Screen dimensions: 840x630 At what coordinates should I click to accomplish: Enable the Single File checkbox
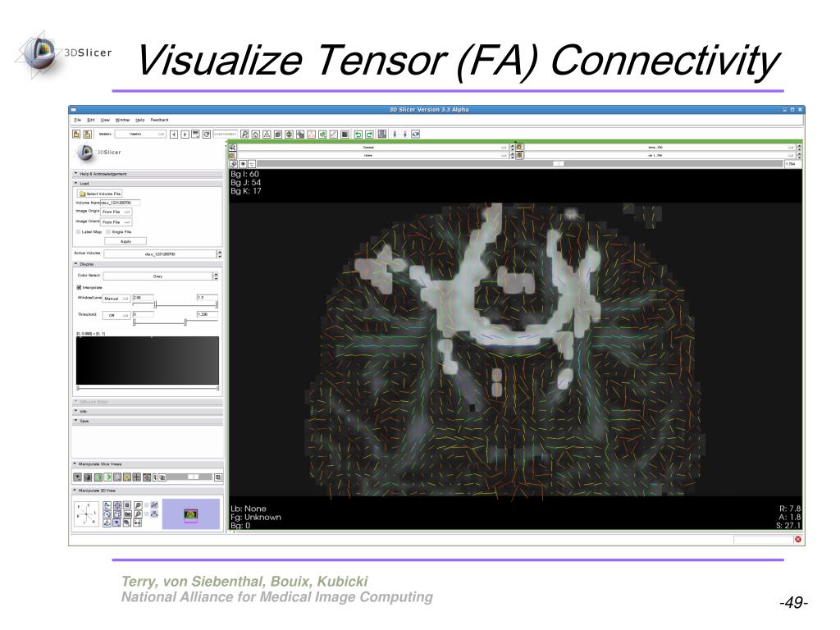point(108,232)
